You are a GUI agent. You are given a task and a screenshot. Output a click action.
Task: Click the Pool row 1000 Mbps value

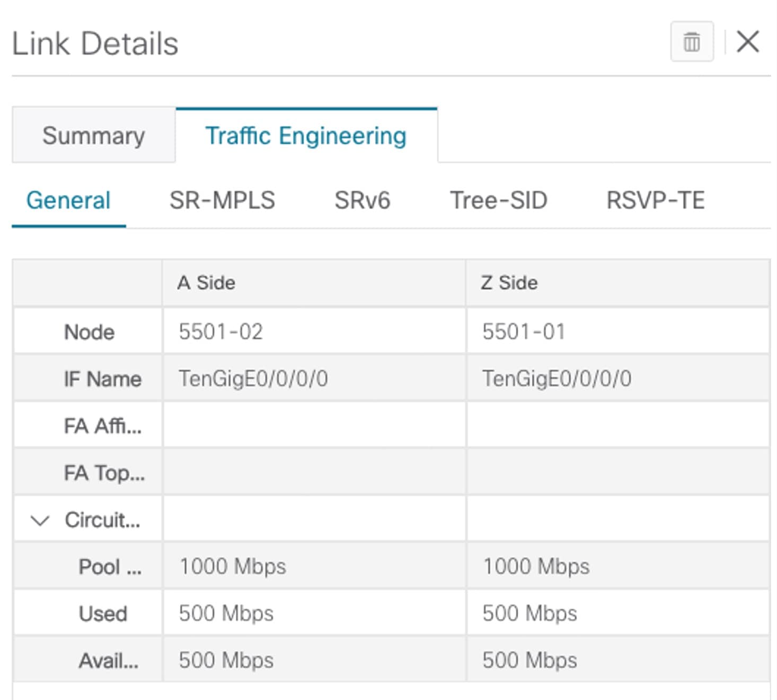click(233, 566)
